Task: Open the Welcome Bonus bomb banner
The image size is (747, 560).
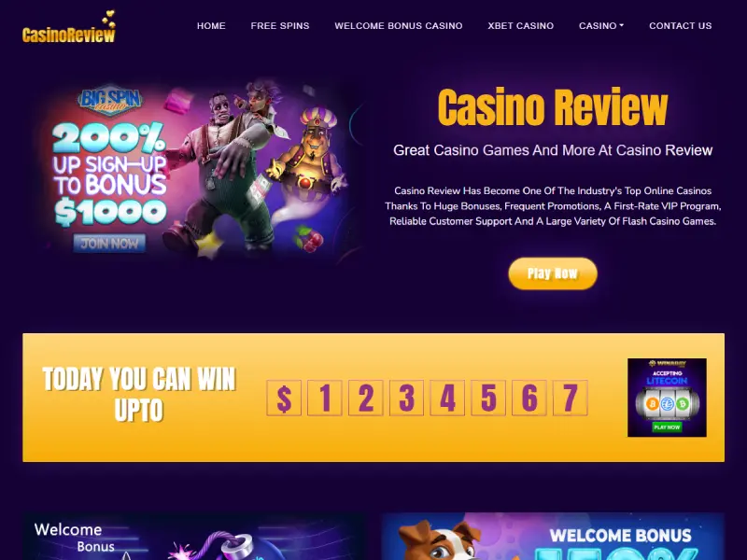Action: (194, 536)
